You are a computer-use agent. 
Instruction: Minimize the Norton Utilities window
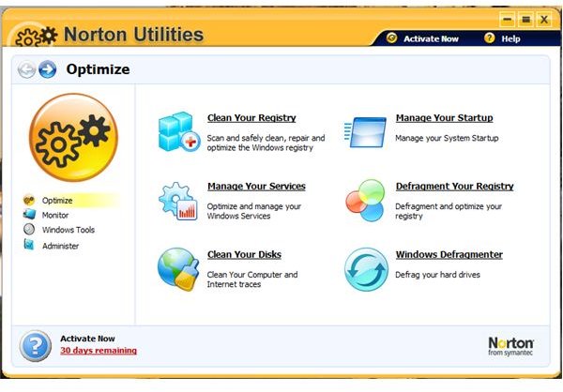tap(507, 19)
